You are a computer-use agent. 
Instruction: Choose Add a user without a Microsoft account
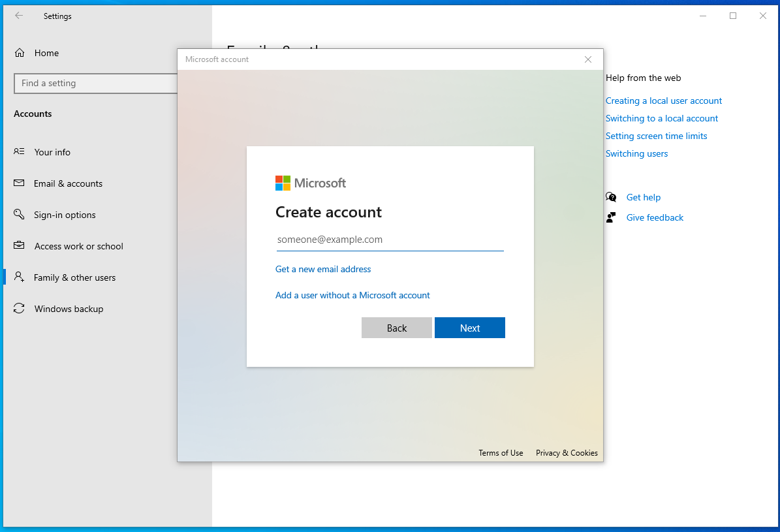[352, 295]
